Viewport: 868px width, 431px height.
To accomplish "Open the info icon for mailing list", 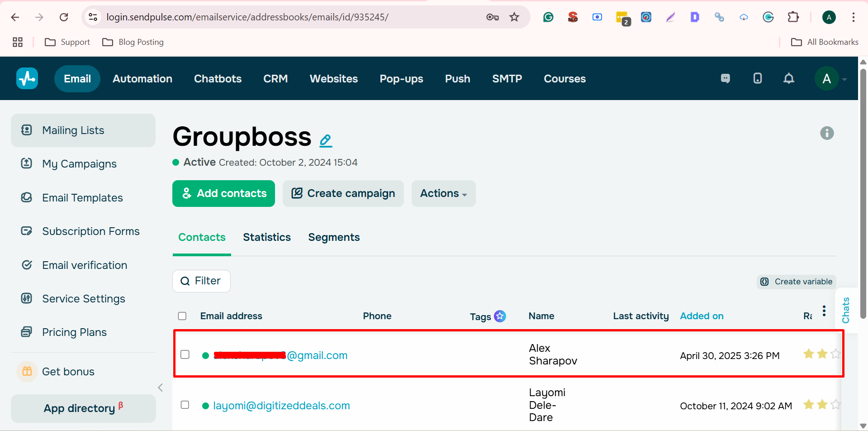I will tap(827, 133).
